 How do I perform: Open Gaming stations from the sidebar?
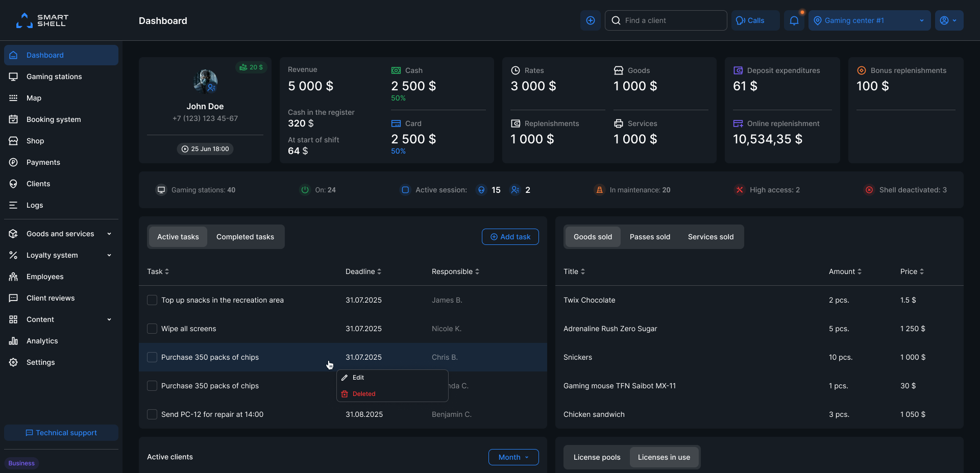[x=54, y=77]
